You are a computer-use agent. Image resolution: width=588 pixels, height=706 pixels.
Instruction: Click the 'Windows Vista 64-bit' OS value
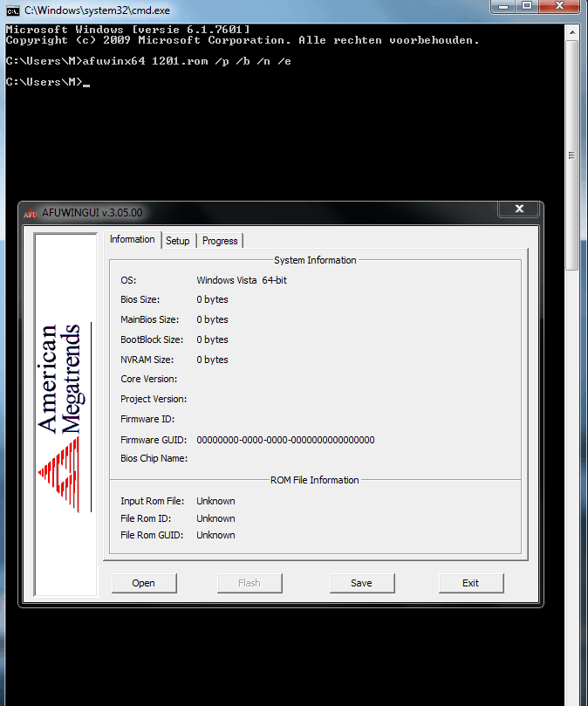(x=242, y=280)
